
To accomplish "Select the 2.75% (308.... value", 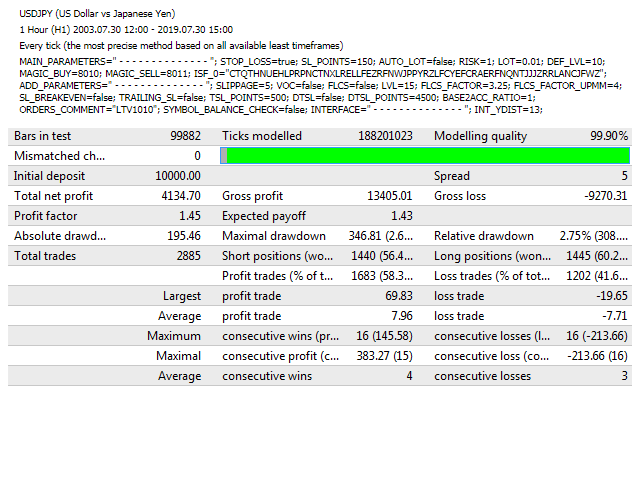I will coord(593,236).
